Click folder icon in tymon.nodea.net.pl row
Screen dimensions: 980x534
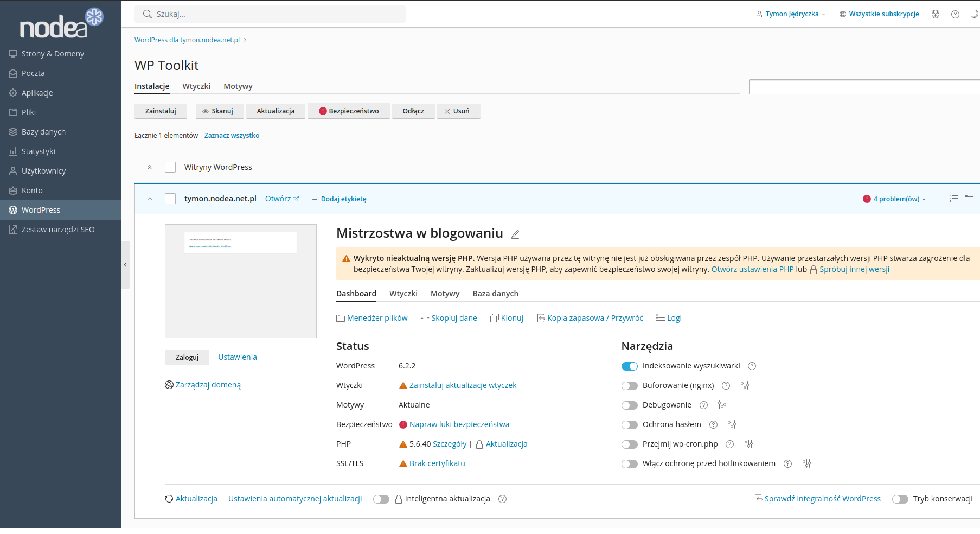click(x=969, y=199)
